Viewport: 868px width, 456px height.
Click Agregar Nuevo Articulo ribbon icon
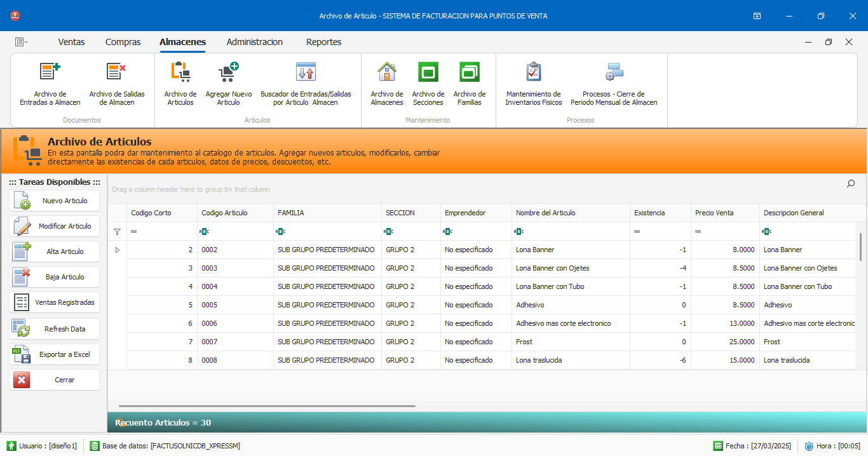point(228,83)
